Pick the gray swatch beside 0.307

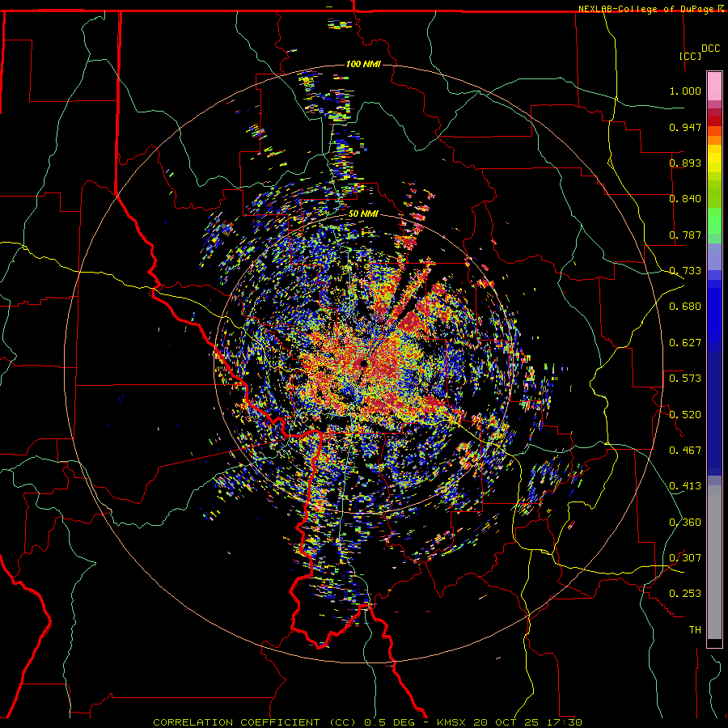click(714, 562)
